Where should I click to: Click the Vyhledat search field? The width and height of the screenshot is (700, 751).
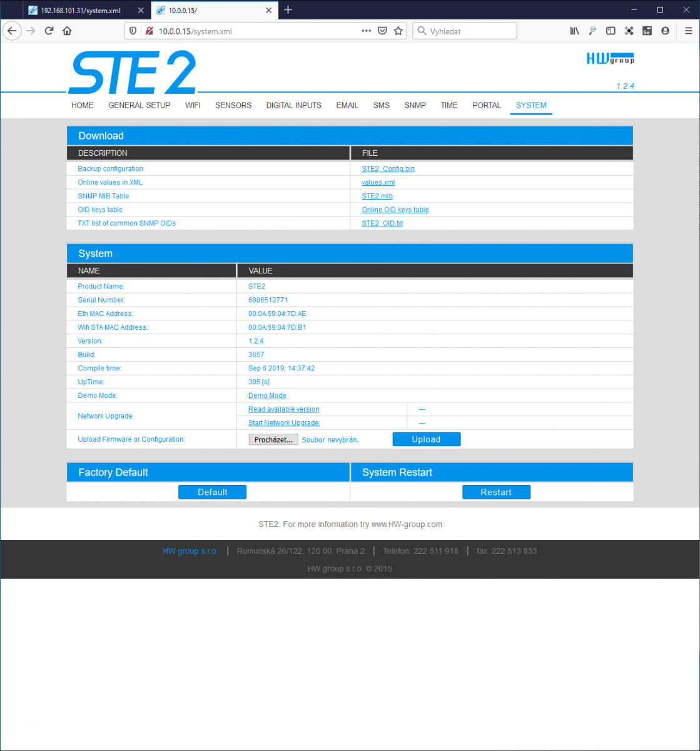coord(465,31)
